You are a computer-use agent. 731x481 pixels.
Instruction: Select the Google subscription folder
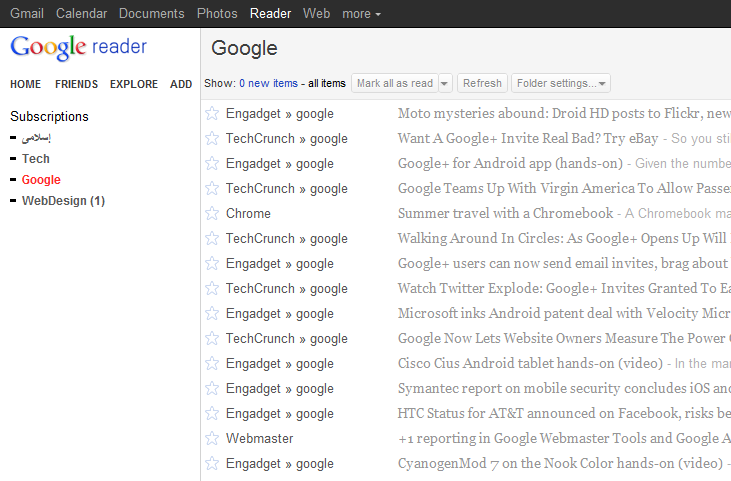point(41,180)
